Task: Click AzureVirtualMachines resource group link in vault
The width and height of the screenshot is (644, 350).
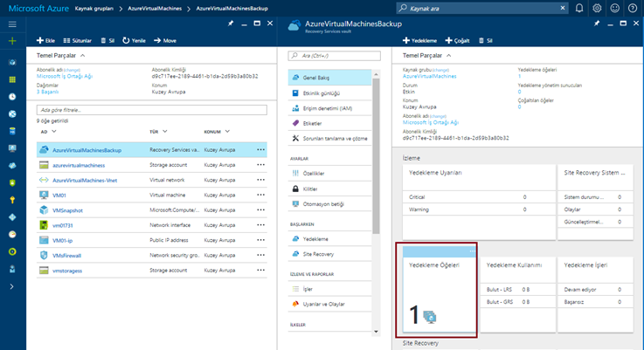Action: [429, 76]
